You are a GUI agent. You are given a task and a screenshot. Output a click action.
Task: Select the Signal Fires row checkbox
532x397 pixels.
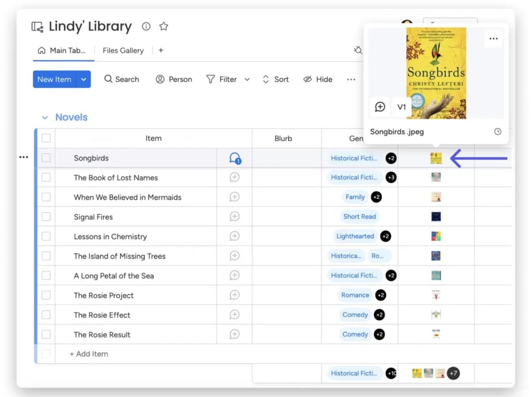[46, 216]
